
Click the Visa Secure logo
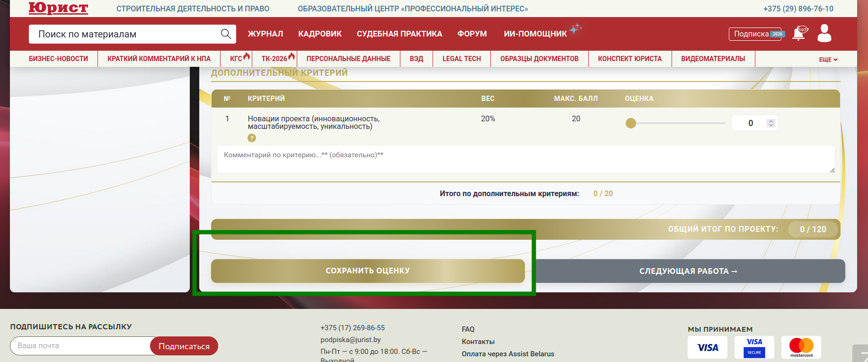pos(754,347)
